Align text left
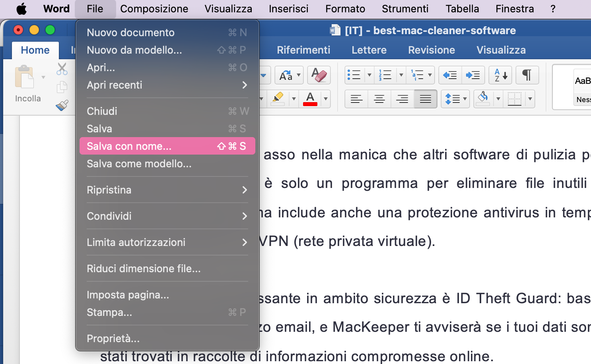Screen dimensions: 591x364 (356, 99)
